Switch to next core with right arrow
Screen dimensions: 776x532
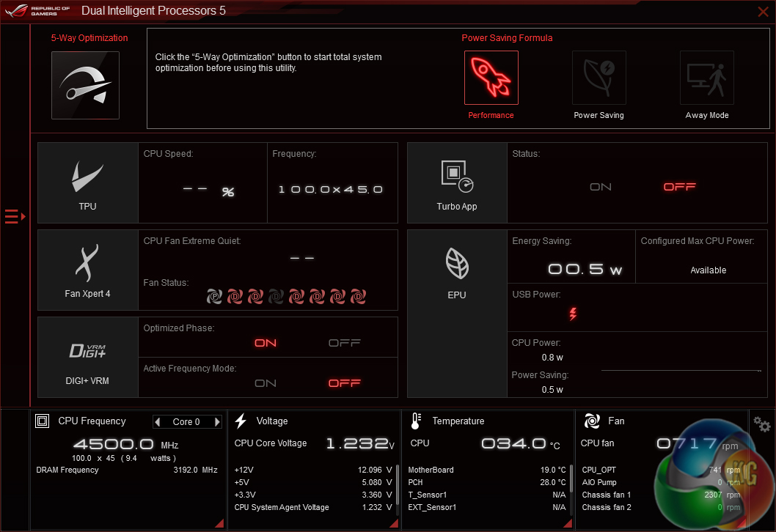(217, 422)
